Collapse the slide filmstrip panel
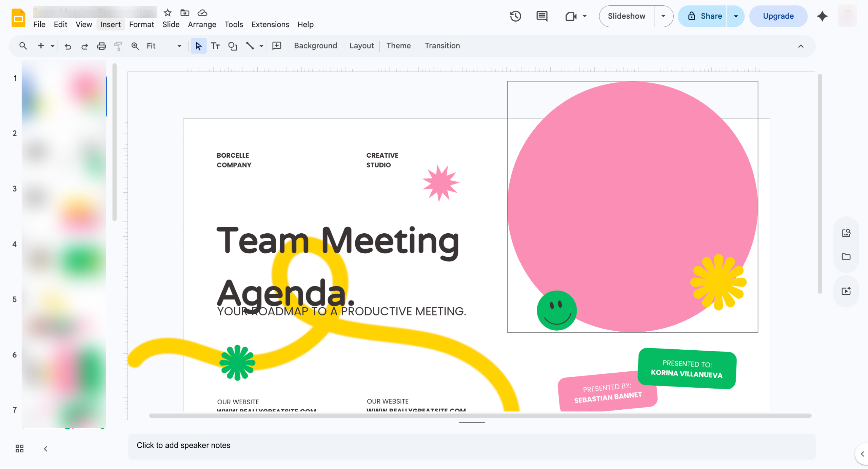Viewport: 868px width, 469px height. pos(45,449)
